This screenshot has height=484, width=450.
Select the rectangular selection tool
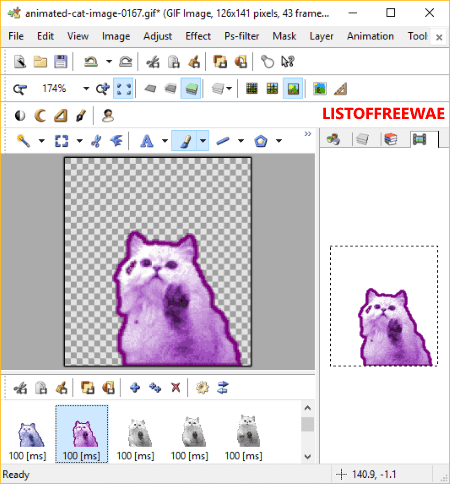61,141
